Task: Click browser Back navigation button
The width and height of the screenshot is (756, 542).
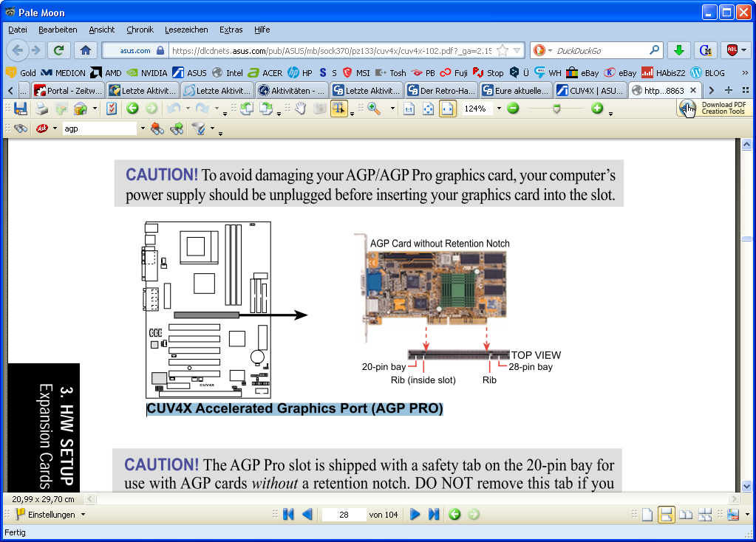Action: tap(17, 50)
